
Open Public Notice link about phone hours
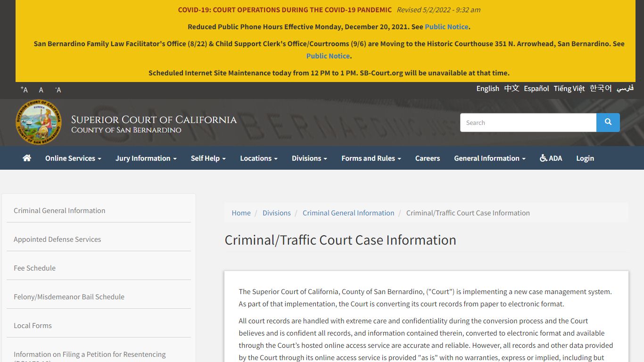446,27
